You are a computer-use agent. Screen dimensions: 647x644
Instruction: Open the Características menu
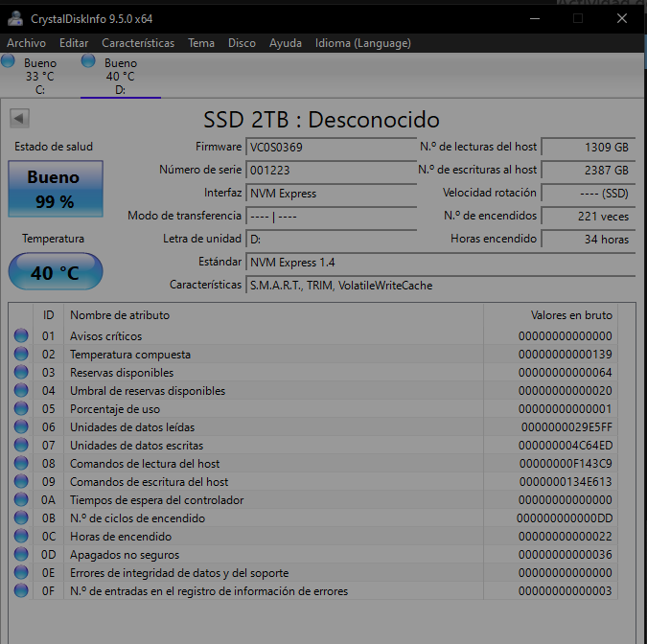(138, 43)
